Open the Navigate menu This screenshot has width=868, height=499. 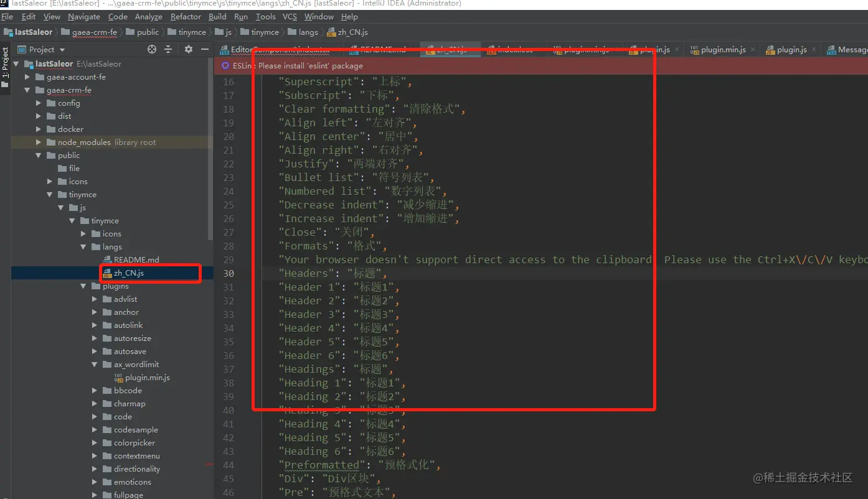click(84, 17)
